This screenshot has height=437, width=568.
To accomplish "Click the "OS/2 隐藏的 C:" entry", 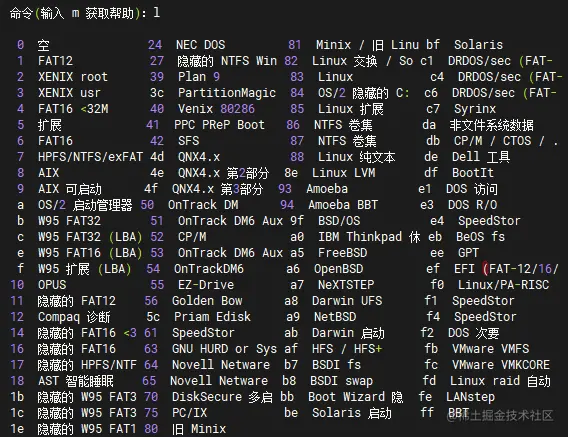I will 364,93.
